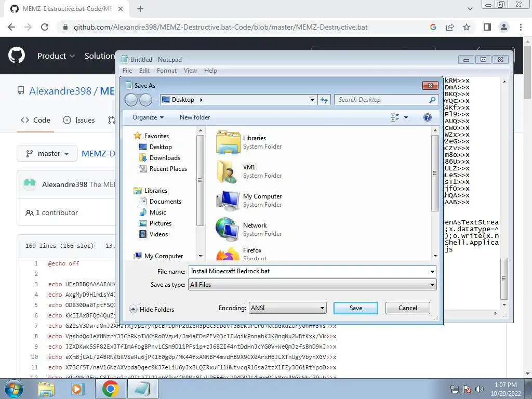532x399 pixels.
Task: Click the Change your view icon
Action: [395, 118]
